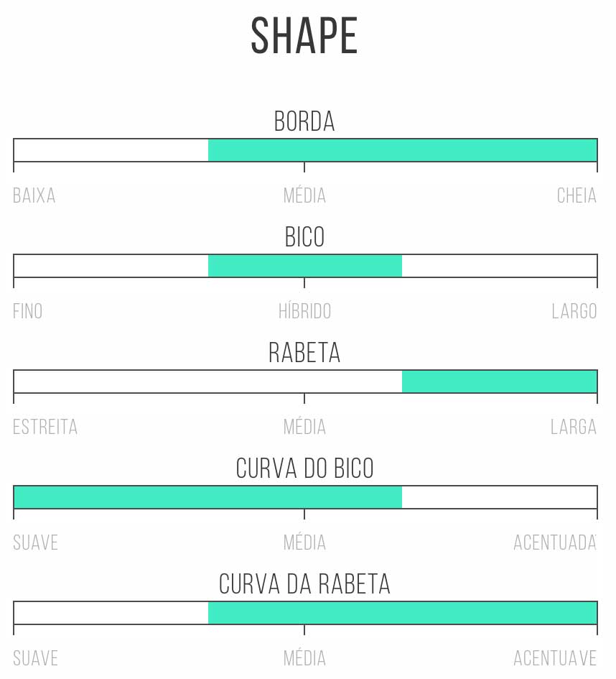616x679 pixels.
Task: Click the green fill of the BORDA bar
Action: point(402,150)
